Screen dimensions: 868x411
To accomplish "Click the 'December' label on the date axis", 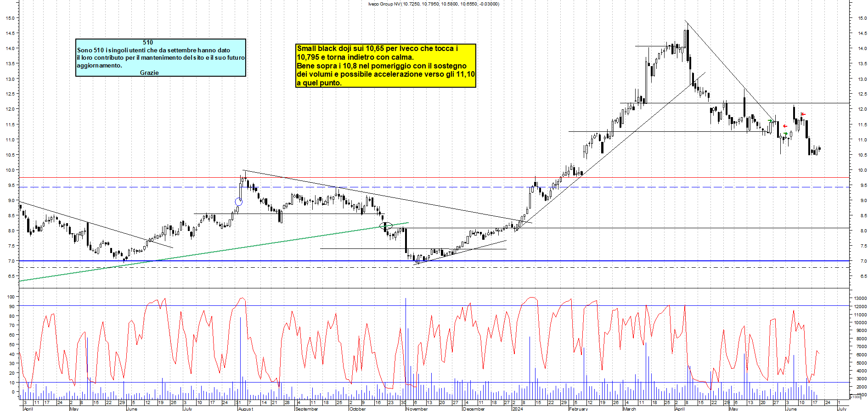I will pyautogui.click(x=474, y=409).
